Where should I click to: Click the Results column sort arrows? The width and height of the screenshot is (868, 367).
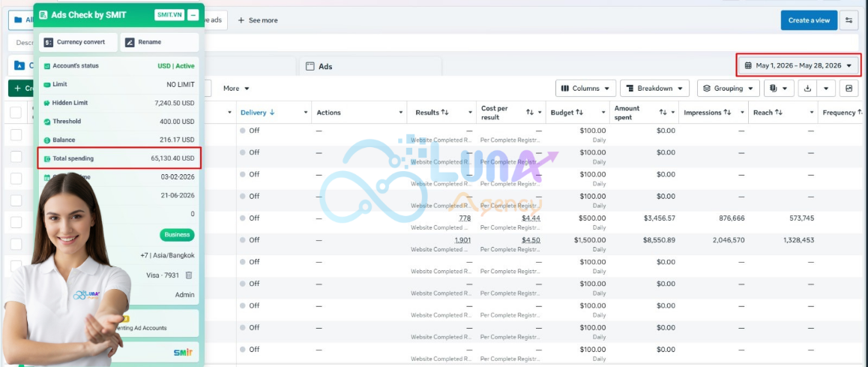(x=444, y=113)
